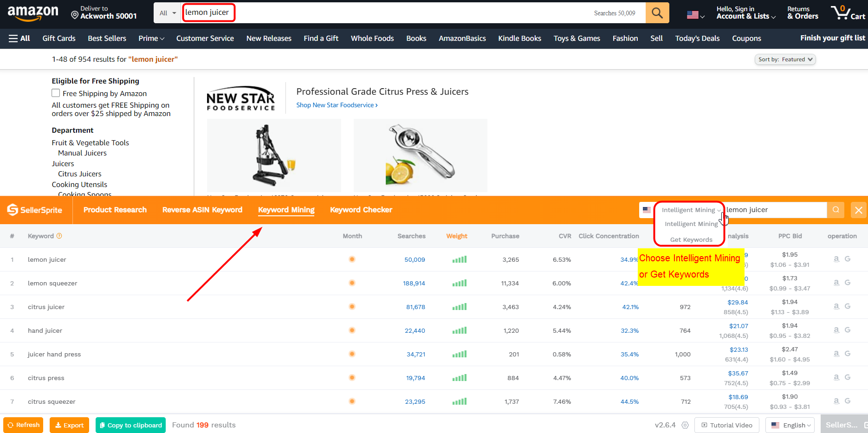
Task: Click month trend dot for lemon juicer
Action: click(x=352, y=259)
